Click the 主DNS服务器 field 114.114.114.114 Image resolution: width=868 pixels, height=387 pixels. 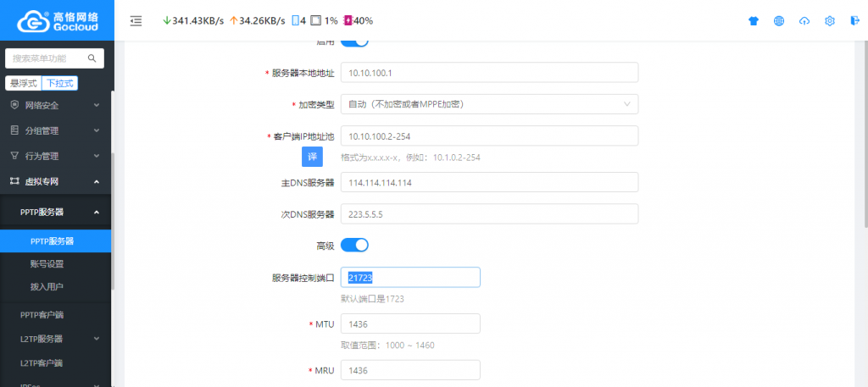coord(489,182)
